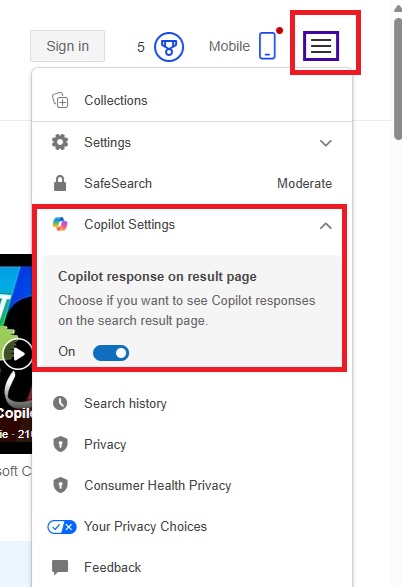Screen dimensions: 402x587
Task: Click the Mobile phone icon
Action: [x=267, y=46]
